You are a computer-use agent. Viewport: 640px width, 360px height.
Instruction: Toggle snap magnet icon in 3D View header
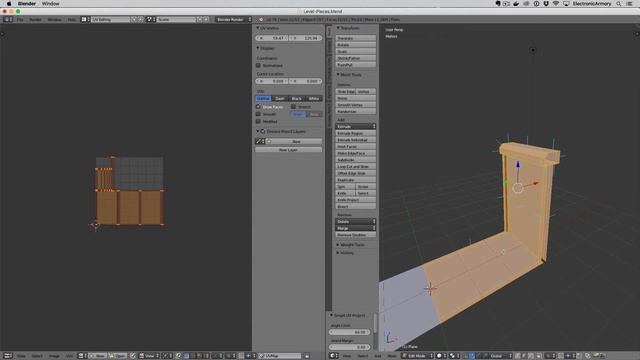561,356
